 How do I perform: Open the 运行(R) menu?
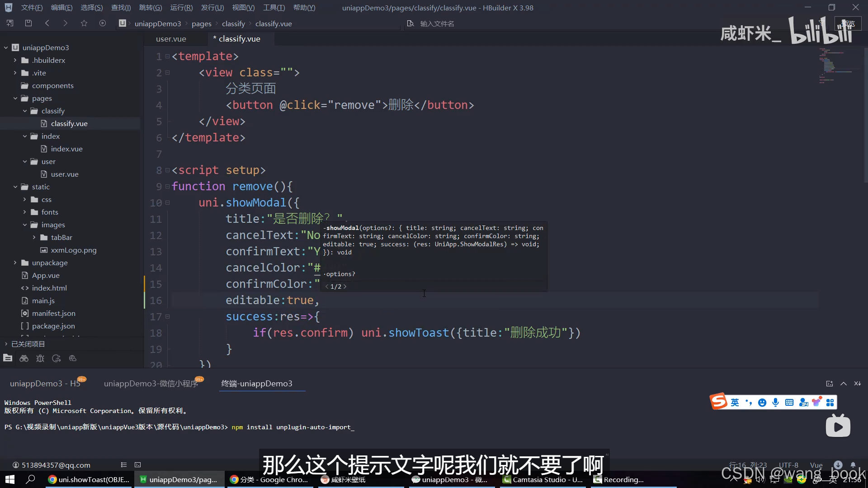pyautogui.click(x=181, y=8)
